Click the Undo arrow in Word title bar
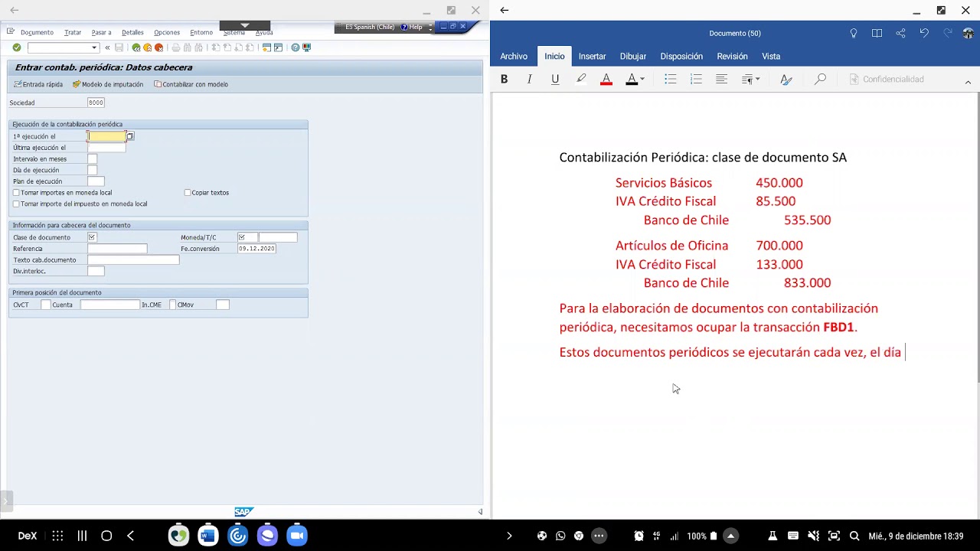Viewport: 980px width, 551px height. point(924,33)
